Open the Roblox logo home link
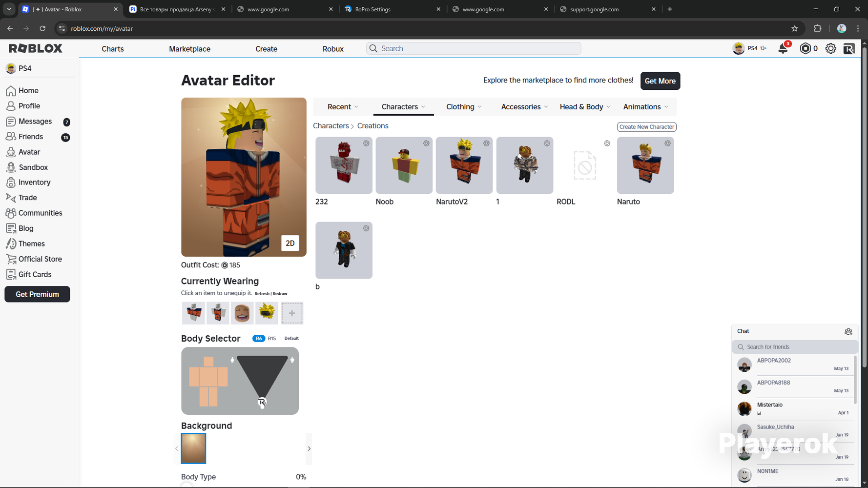Viewport: 868px width, 488px height. (x=36, y=48)
